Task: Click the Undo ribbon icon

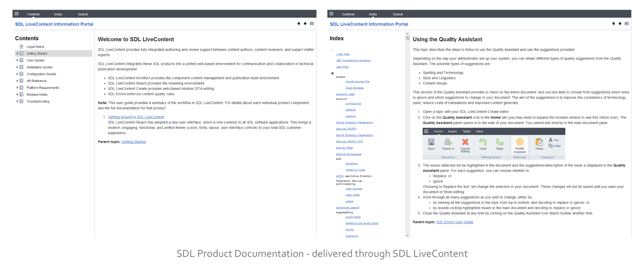Action: [x=483, y=142]
